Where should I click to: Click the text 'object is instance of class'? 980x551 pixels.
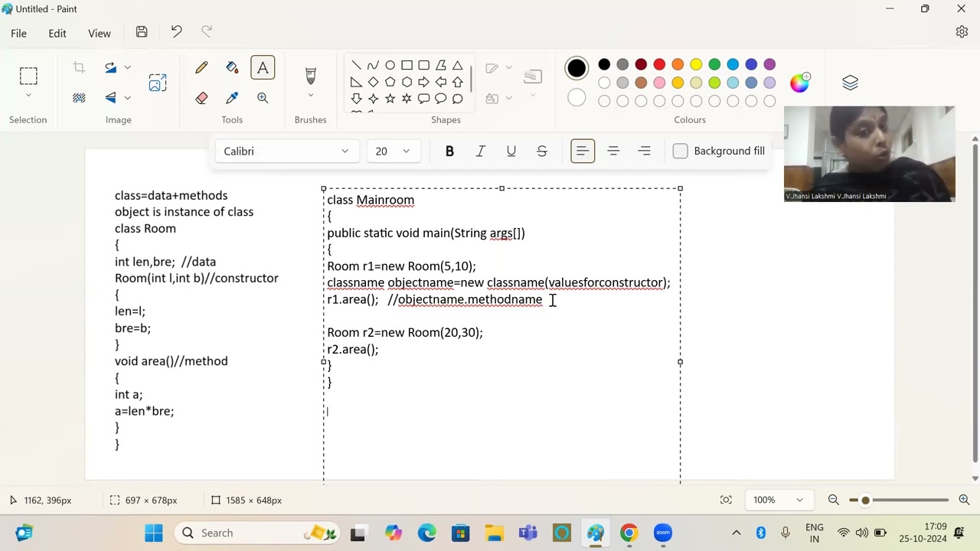[184, 212]
